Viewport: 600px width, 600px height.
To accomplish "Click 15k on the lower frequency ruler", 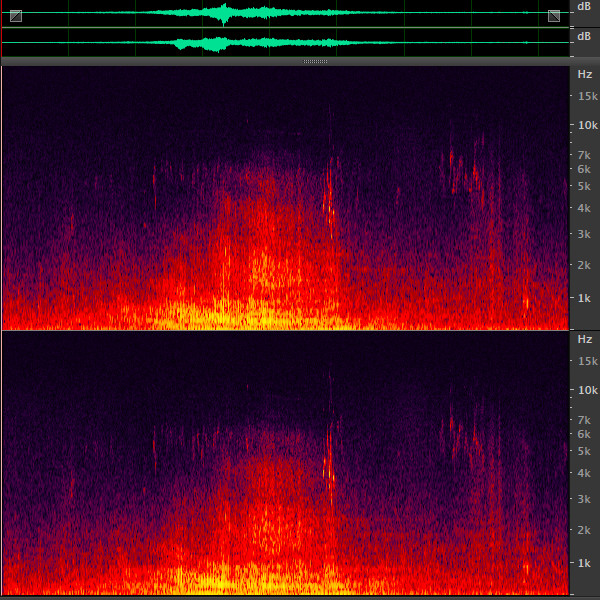I will [x=586, y=361].
